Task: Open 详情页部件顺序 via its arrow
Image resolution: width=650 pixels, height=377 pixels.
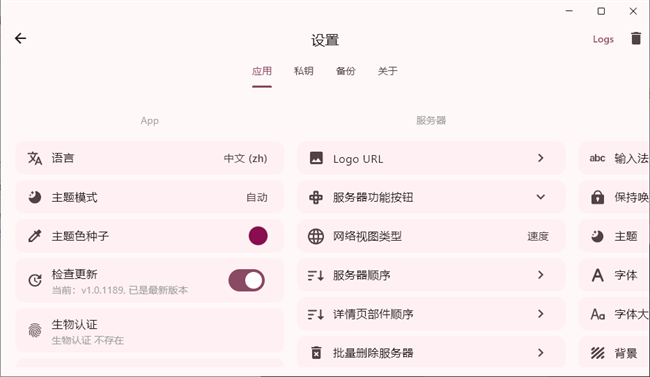Action: (541, 314)
